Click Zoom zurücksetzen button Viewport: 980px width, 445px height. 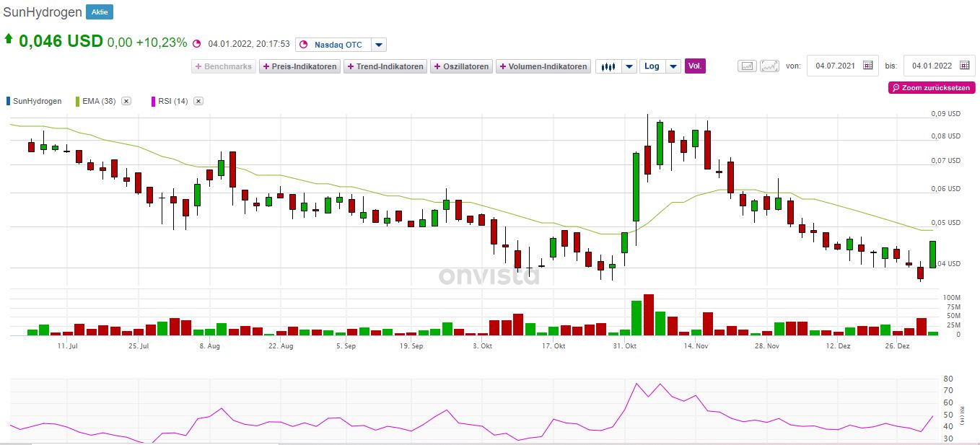click(x=932, y=87)
